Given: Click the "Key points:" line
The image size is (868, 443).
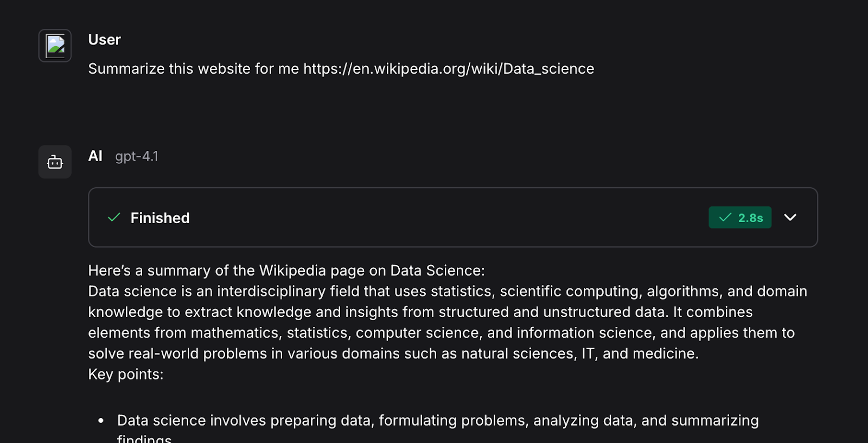Looking at the screenshot, I should click(126, 374).
